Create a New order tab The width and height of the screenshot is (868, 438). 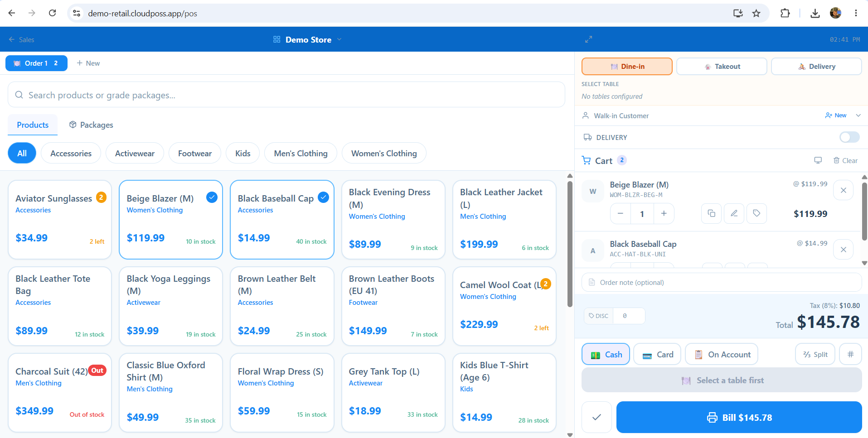click(x=88, y=63)
